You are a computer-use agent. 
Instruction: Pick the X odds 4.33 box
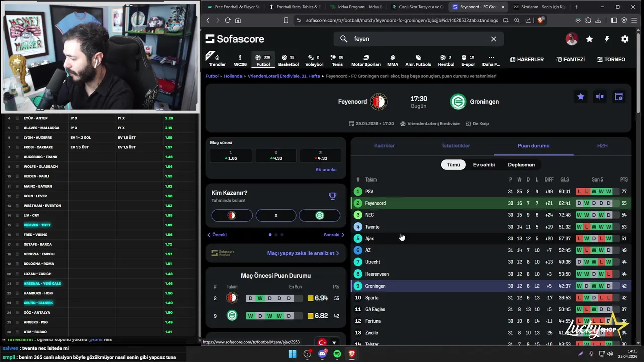[x=276, y=156]
